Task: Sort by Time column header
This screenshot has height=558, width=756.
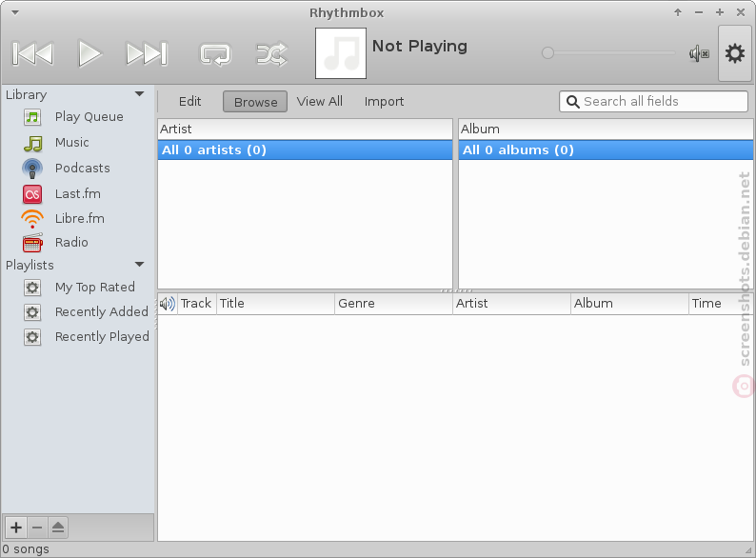Action: pyautogui.click(x=721, y=304)
